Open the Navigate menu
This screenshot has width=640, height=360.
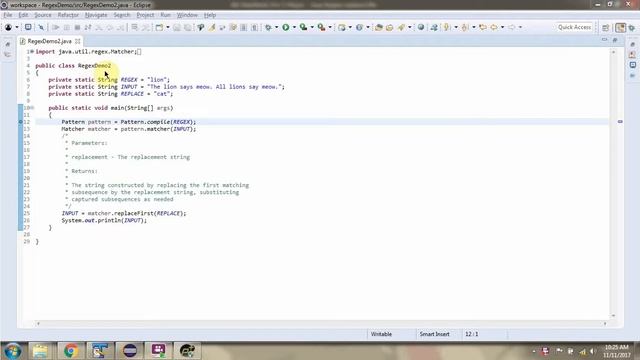point(96,15)
